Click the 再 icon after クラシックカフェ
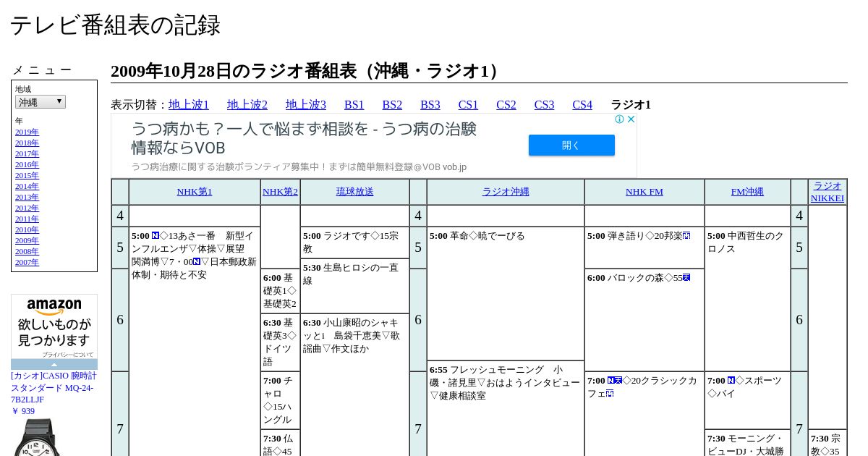Screen dimensions: 868x456 [x=610, y=394]
